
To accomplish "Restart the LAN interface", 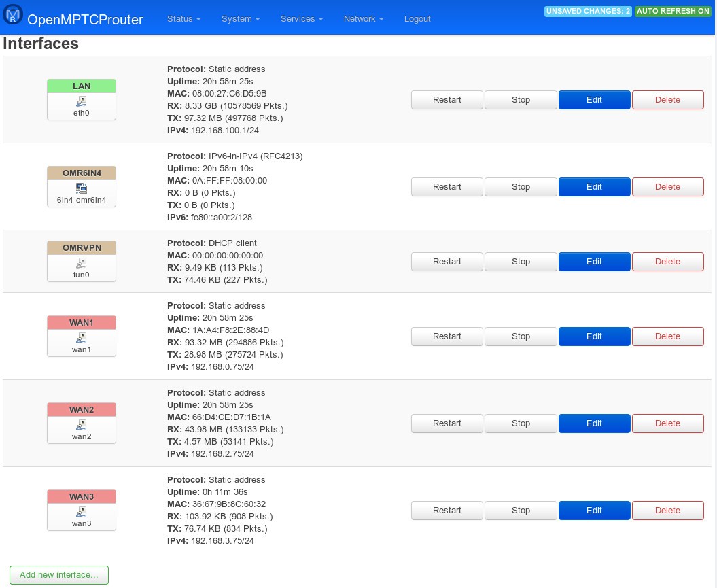I will (447, 100).
